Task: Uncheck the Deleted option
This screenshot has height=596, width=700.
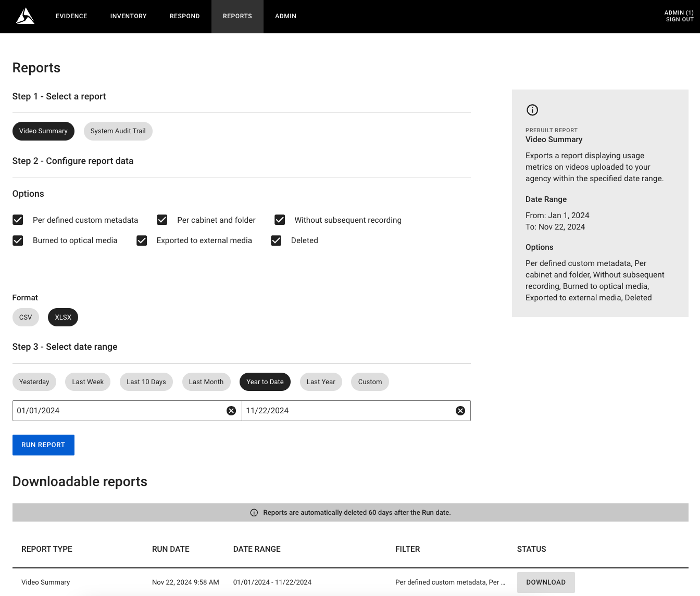Action: coord(276,240)
